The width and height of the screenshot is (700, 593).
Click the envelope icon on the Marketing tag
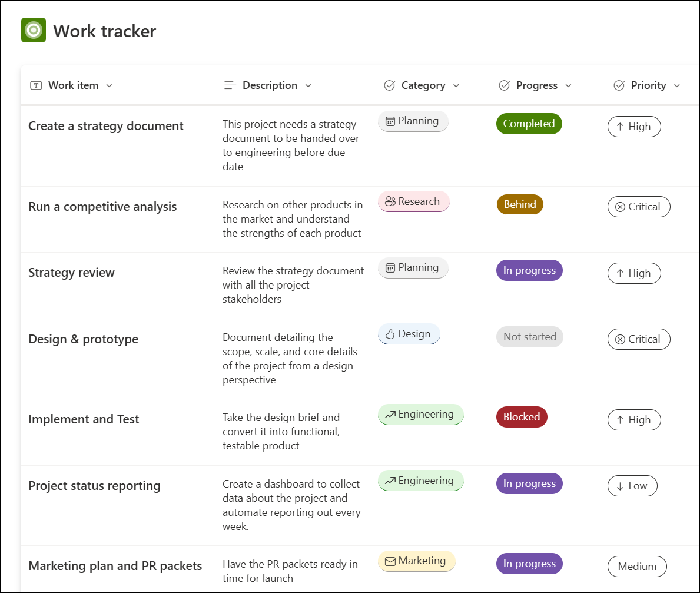coord(390,561)
